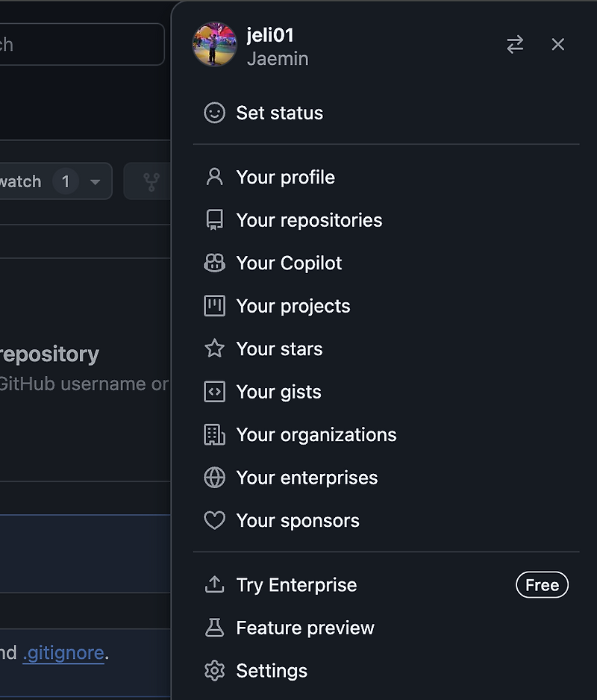Open Your repositories menu item

pos(309,220)
